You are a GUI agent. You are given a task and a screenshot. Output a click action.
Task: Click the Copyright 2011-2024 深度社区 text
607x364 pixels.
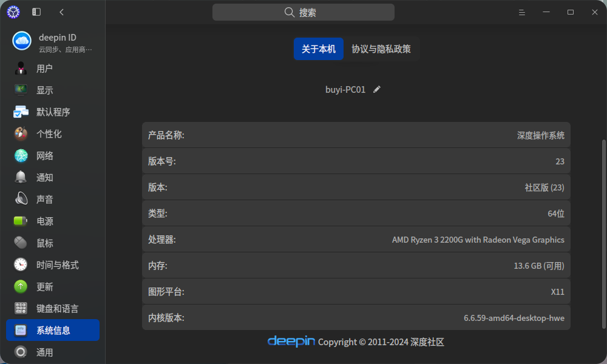coord(381,342)
